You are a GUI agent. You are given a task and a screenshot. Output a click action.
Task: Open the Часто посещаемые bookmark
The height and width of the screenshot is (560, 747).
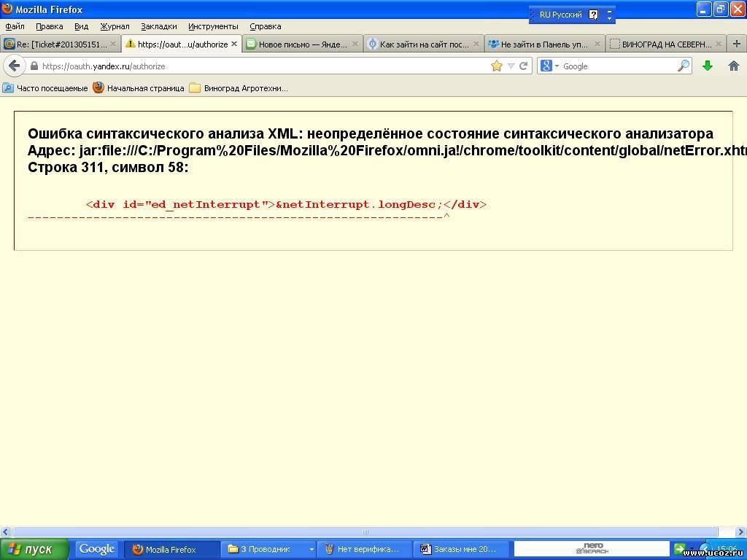click(45, 88)
